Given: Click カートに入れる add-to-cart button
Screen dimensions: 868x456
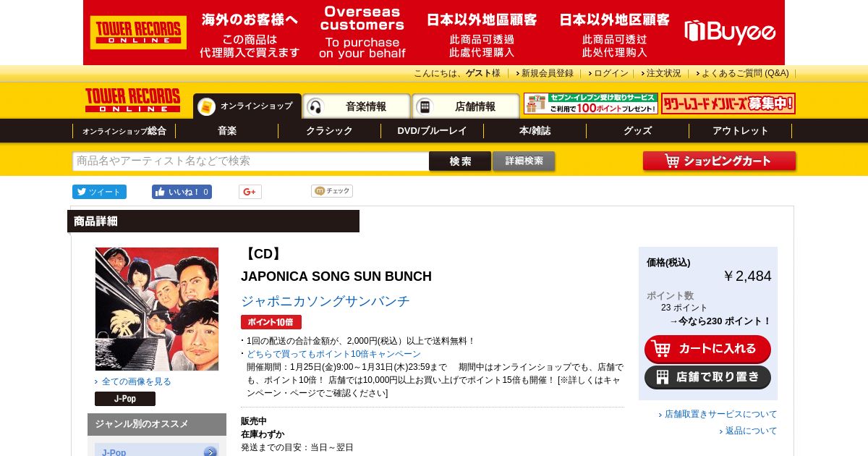Looking at the screenshot, I should coord(707,349).
